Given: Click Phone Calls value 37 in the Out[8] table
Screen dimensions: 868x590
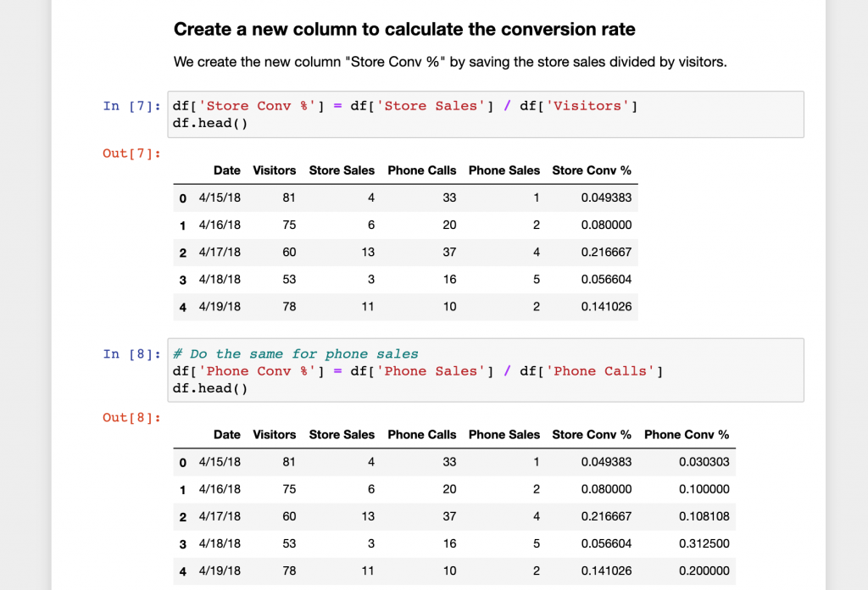Looking at the screenshot, I should click(x=449, y=516).
